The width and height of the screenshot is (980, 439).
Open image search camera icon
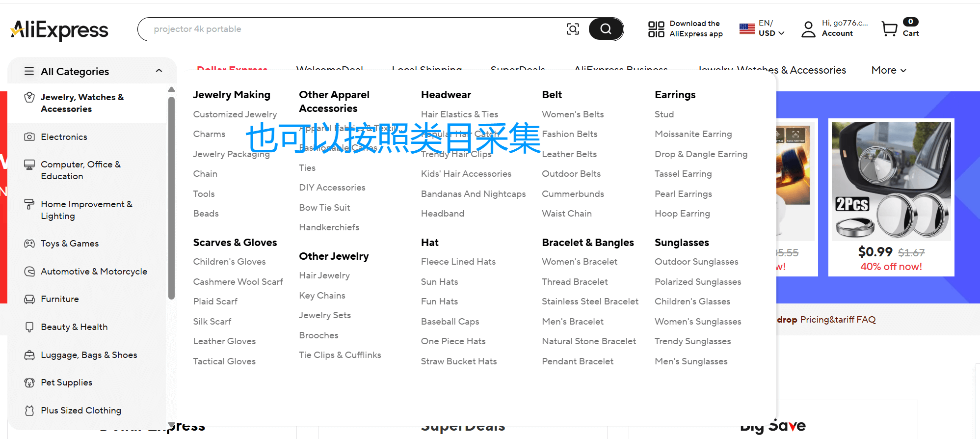(573, 29)
